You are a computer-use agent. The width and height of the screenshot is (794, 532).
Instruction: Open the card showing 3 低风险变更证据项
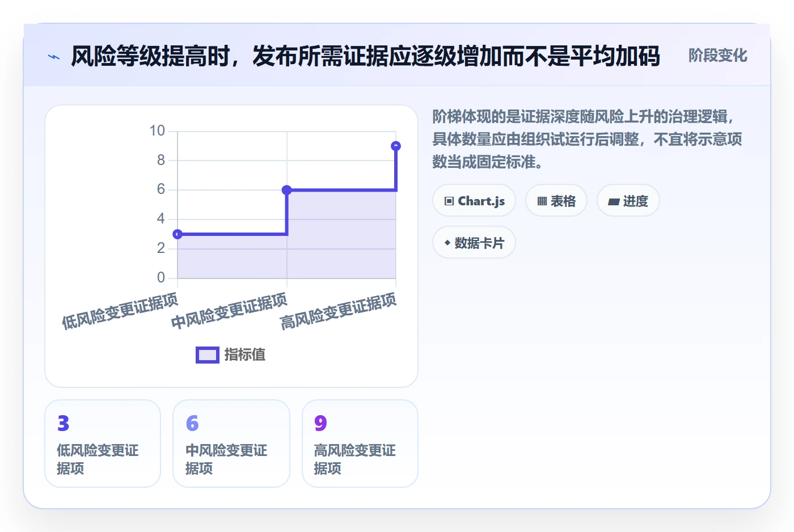tap(103, 444)
